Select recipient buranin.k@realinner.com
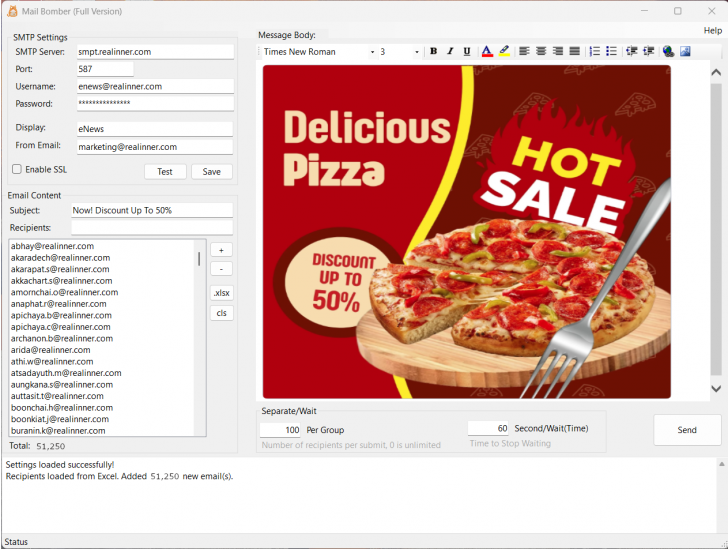728x549 pixels. coord(58,431)
